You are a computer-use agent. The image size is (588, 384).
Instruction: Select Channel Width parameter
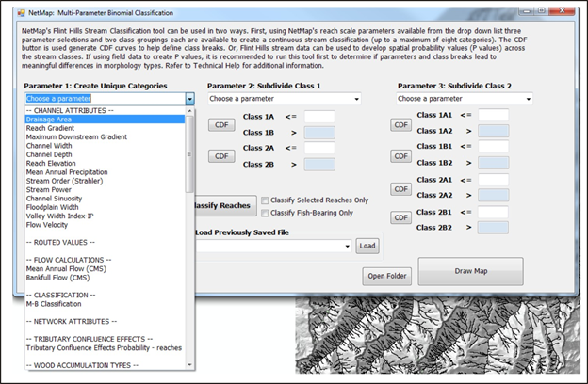click(105, 146)
